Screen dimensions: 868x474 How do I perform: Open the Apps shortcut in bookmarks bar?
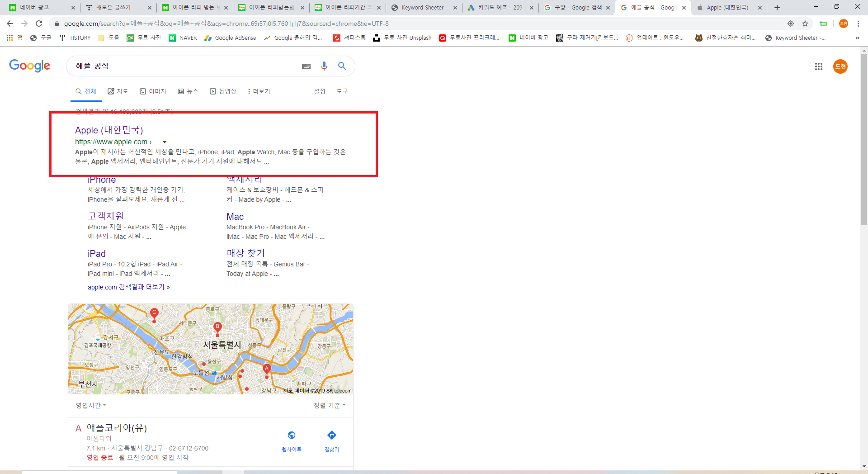[14, 38]
